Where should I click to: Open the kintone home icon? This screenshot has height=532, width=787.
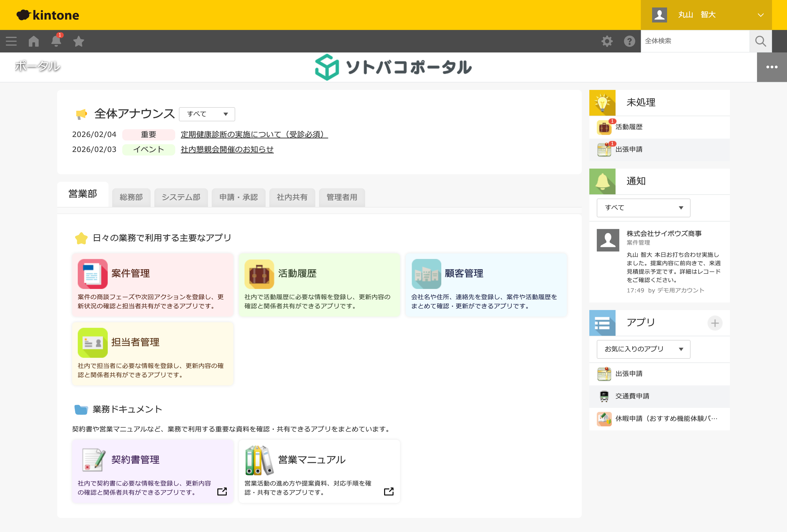33,41
